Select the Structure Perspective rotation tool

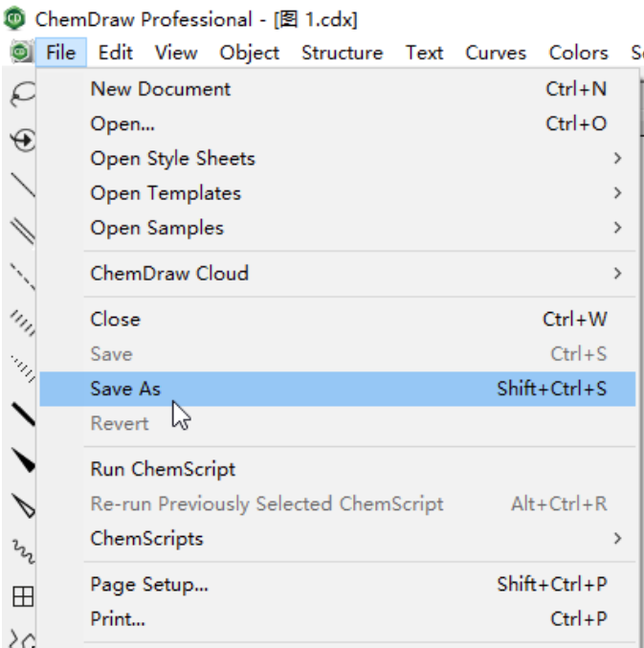tap(22, 140)
